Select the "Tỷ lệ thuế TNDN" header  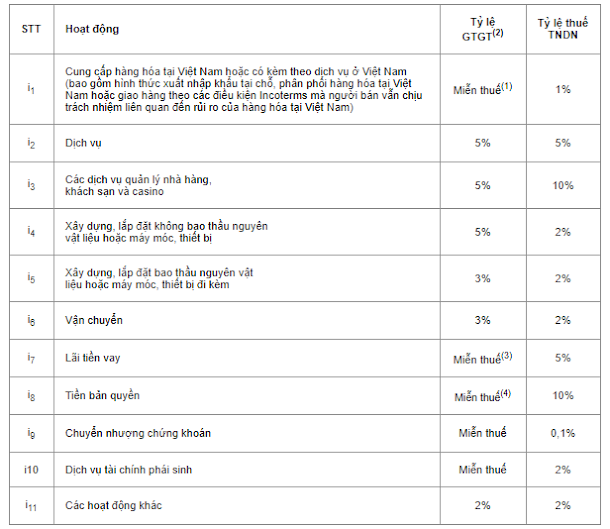[563, 29]
